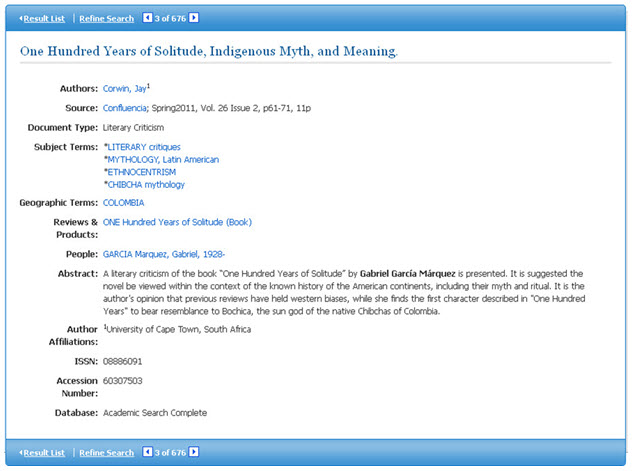This screenshot has width=632, height=471.
Task: Go back via top Result List link
Action: [x=42, y=18]
